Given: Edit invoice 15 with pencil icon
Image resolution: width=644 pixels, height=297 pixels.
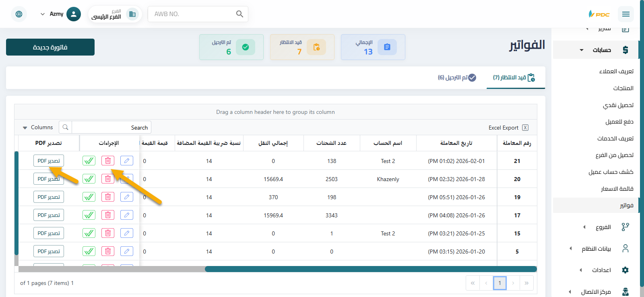Looking at the screenshot, I should click(x=127, y=233).
